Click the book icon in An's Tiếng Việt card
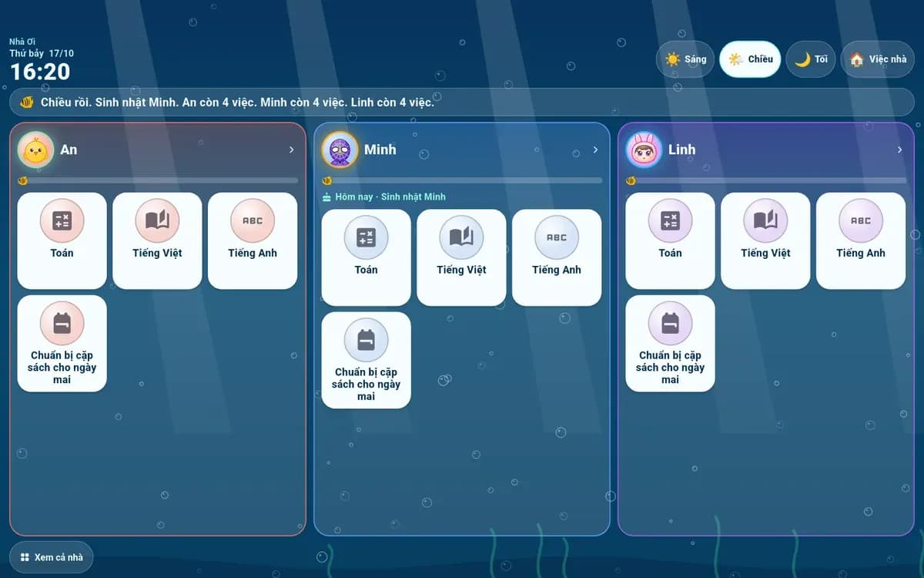Screen dimensions: 924x578 (157, 221)
